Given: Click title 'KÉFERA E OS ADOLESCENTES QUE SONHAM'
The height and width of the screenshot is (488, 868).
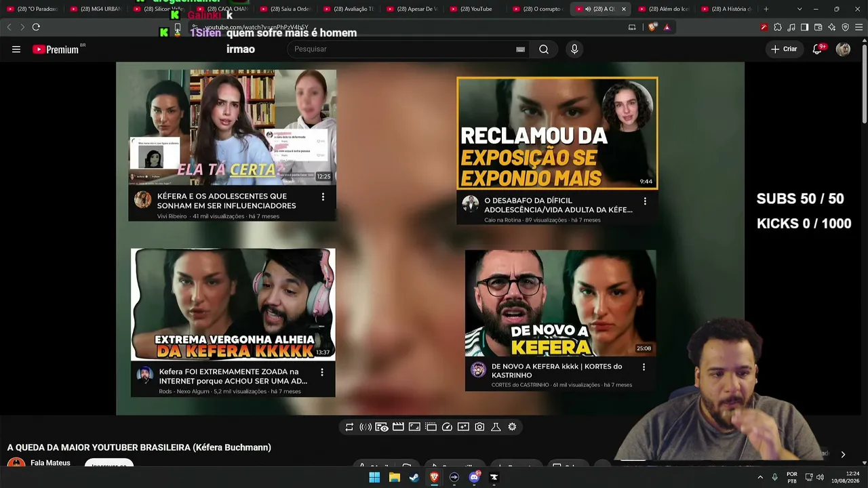Looking at the screenshot, I should coord(226,201).
